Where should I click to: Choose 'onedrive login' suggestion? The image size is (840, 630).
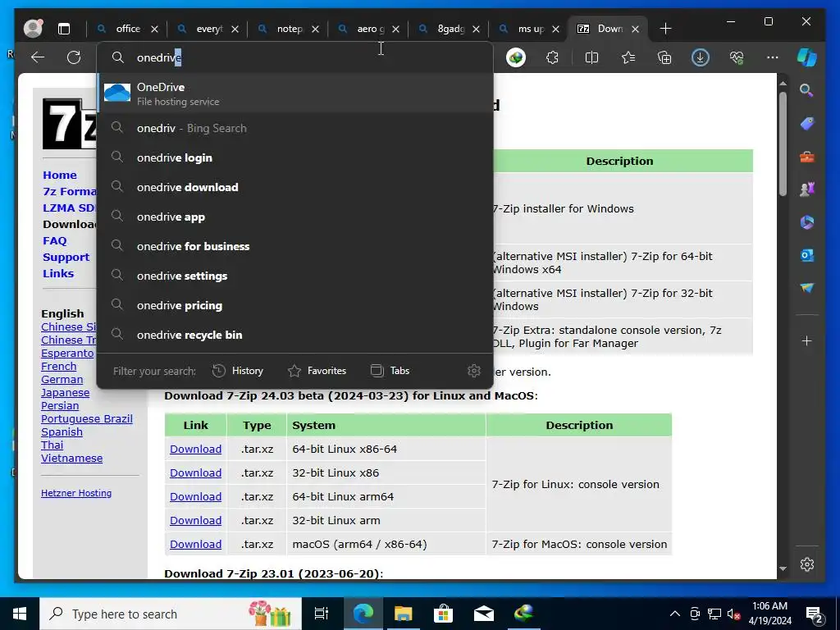click(295, 157)
